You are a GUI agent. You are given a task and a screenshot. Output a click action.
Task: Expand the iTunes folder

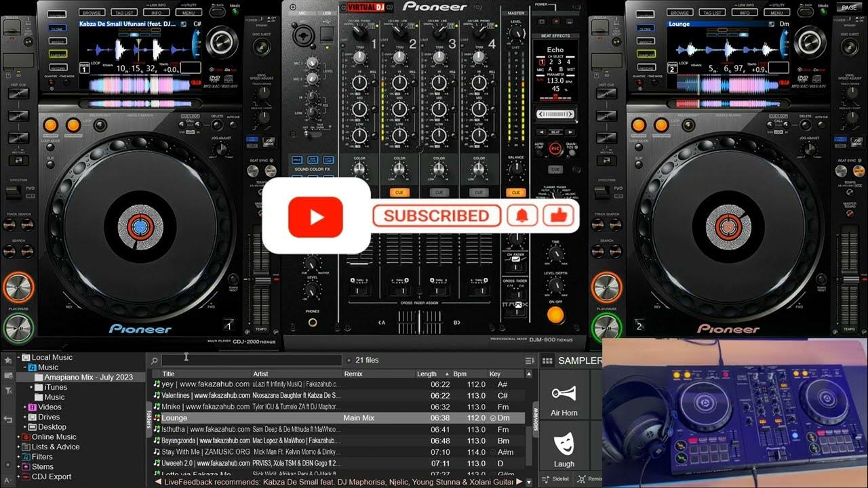tap(31, 388)
